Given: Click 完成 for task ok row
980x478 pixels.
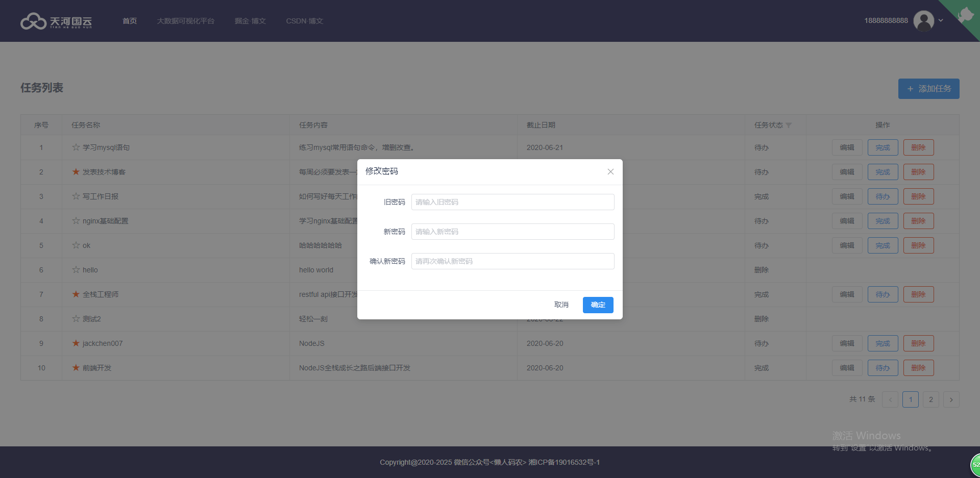Looking at the screenshot, I should click(x=883, y=245).
